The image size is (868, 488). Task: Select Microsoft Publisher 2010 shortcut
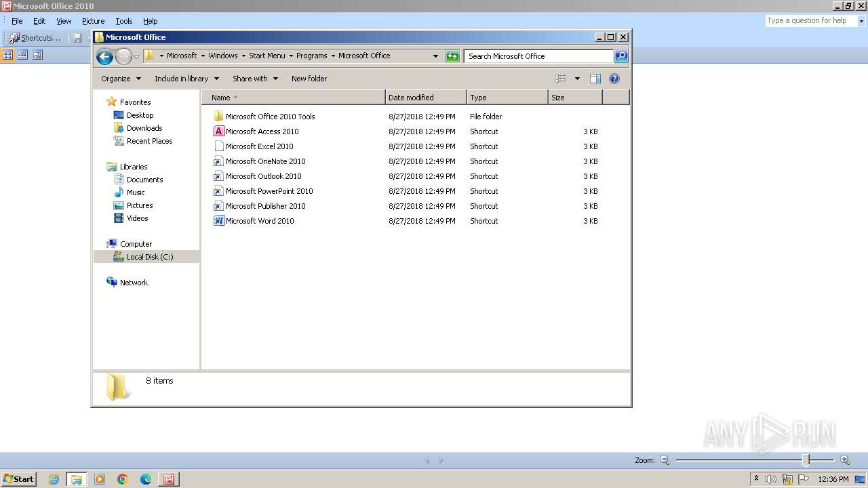(x=265, y=206)
